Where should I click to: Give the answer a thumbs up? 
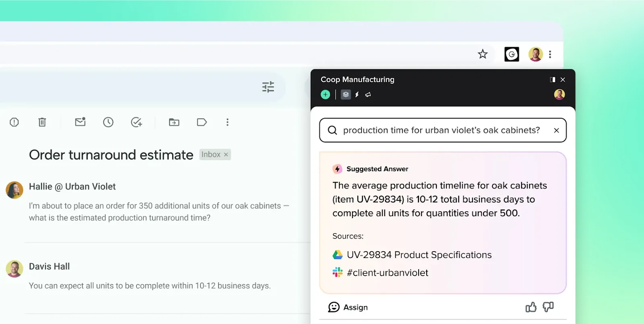531,307
